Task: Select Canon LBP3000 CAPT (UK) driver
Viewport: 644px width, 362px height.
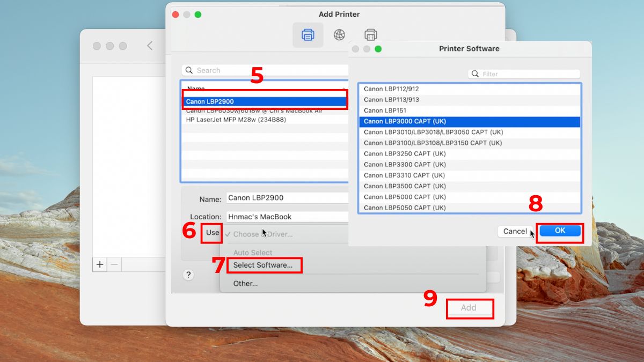Action: 470,121
